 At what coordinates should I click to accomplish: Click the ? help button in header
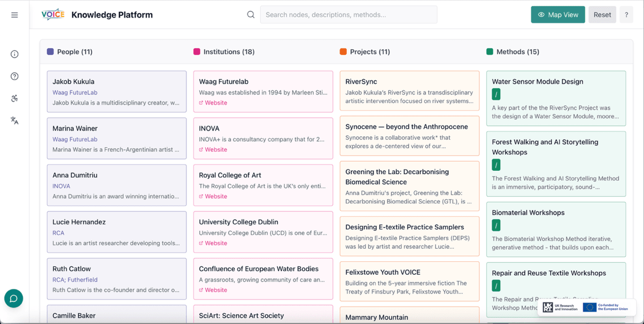626,15
